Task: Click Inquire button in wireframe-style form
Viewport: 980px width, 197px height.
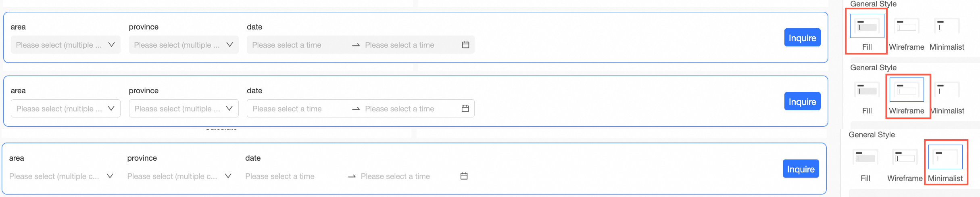Action: (x=802, y=101)
